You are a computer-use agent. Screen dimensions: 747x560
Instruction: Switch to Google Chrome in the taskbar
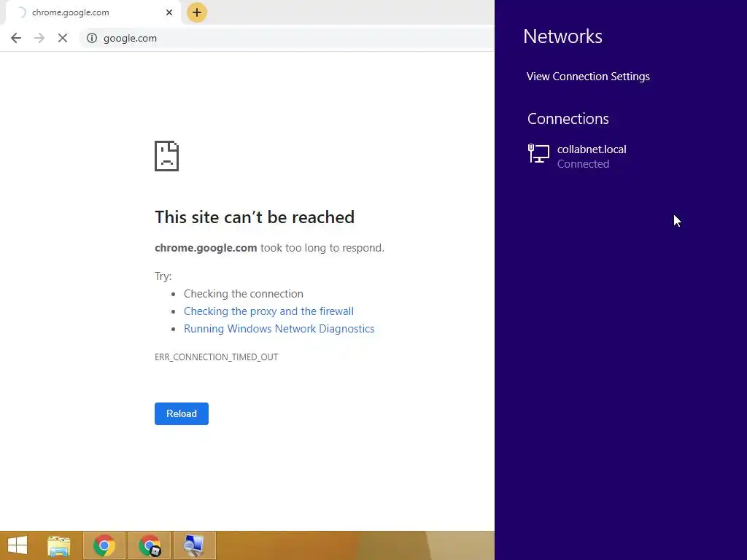click(x=104, y=545)
